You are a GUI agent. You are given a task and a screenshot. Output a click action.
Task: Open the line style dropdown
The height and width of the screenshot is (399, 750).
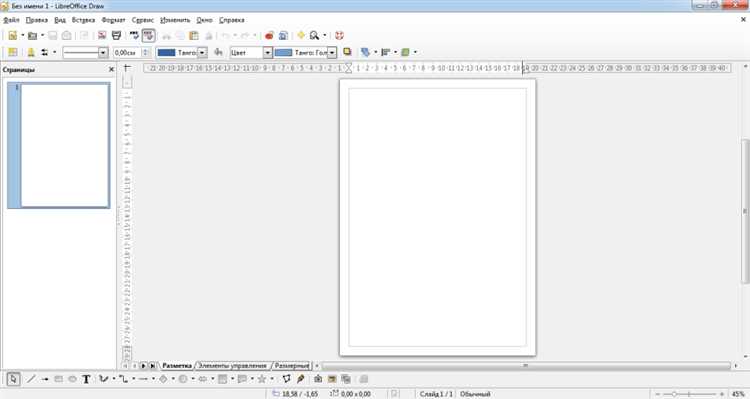pyautogui.click(x=103, y=53)
